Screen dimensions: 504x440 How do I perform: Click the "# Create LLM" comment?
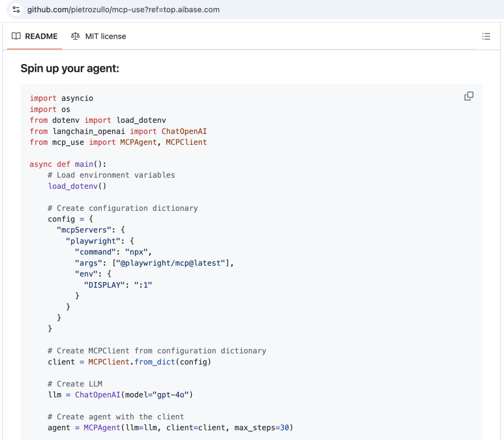[x=75, y=383]
